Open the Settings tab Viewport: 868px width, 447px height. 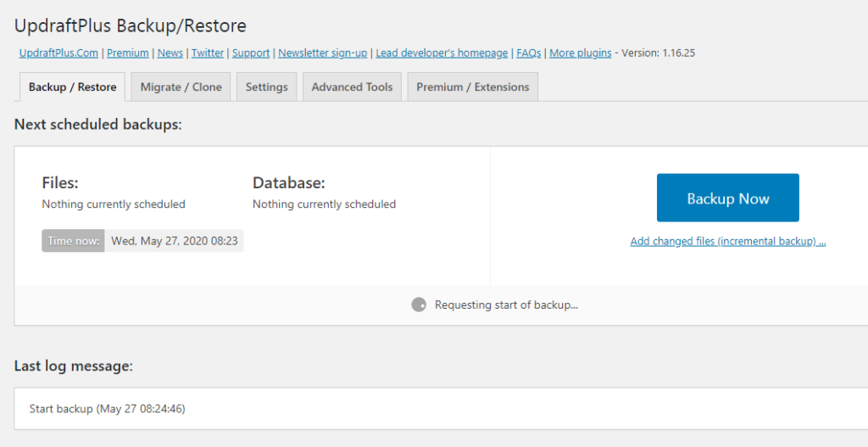pos(267,87)
